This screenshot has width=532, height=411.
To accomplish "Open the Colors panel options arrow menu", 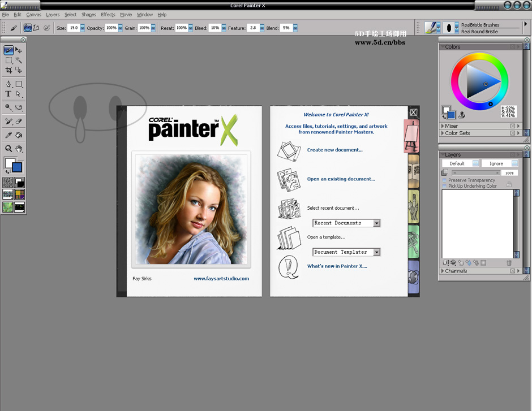I will point(518,47).
